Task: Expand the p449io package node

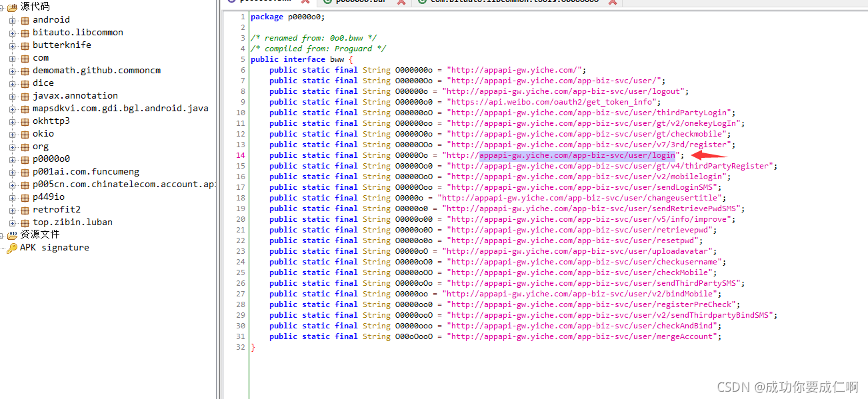Action: 12,197
